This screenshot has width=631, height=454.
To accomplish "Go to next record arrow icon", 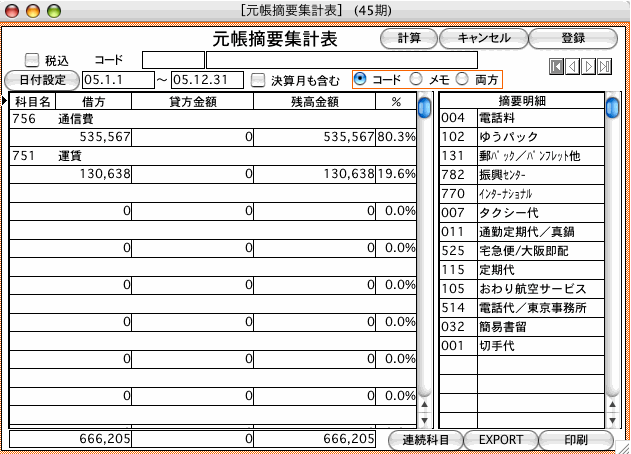I will pos(589,67).
